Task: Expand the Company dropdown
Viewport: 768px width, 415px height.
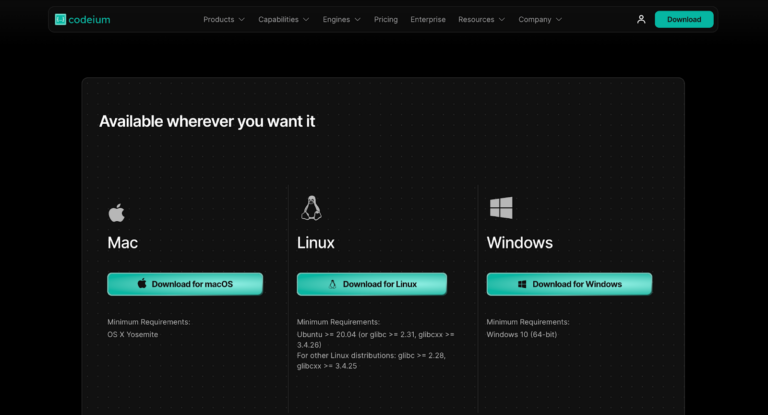Action: 539,19
